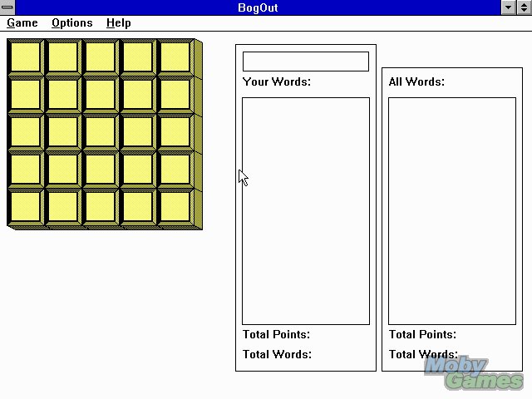The height and width of the screenshot is (399, 532).
Task: Open the Help menu
Action: pyautogui.click(x=118, y=22)
